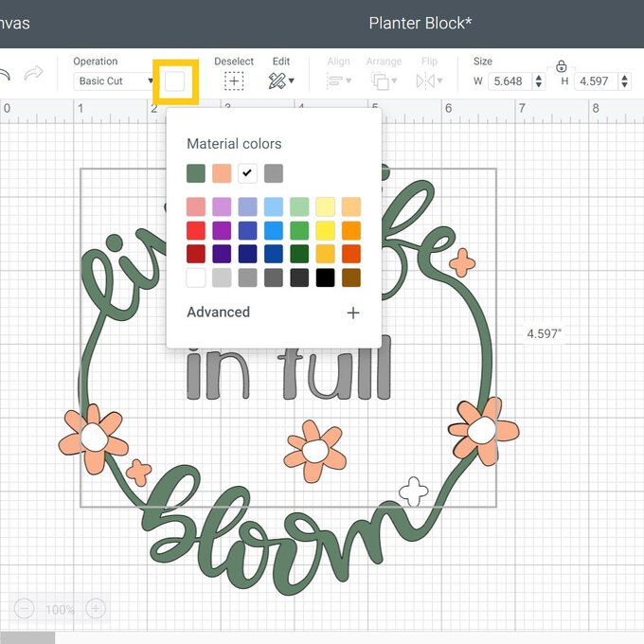Screen dimensions: 644x644
Task: Click the width stepper arrows
Action: point(539,81)
